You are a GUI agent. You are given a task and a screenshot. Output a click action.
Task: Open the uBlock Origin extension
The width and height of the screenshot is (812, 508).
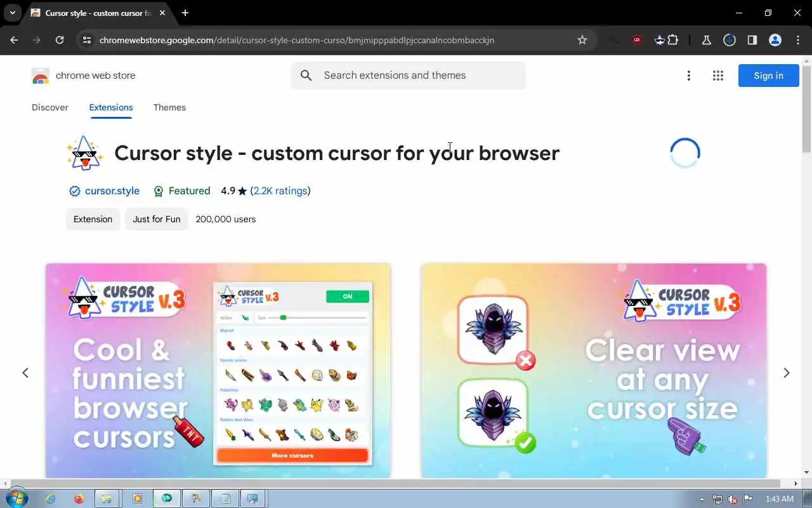[x=637, y=40]
